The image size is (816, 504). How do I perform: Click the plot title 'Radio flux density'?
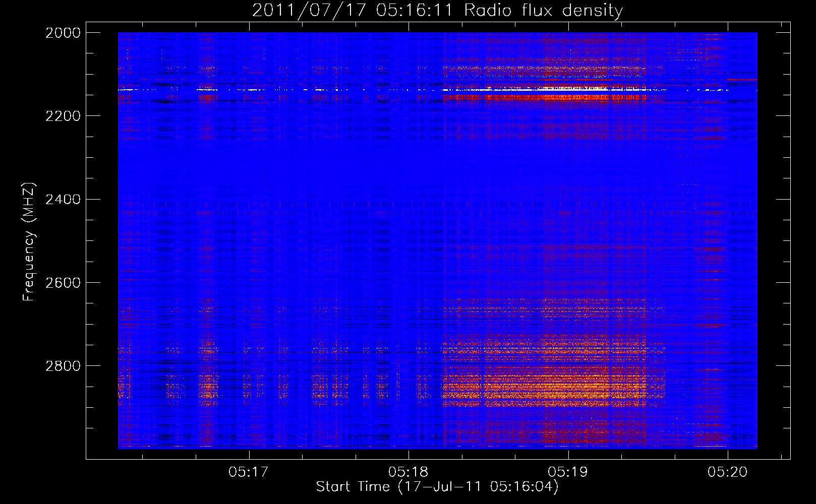tap(543, 11)
